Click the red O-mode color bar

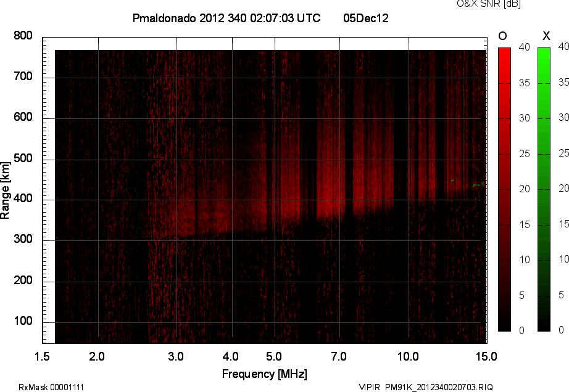click(504, 189)
